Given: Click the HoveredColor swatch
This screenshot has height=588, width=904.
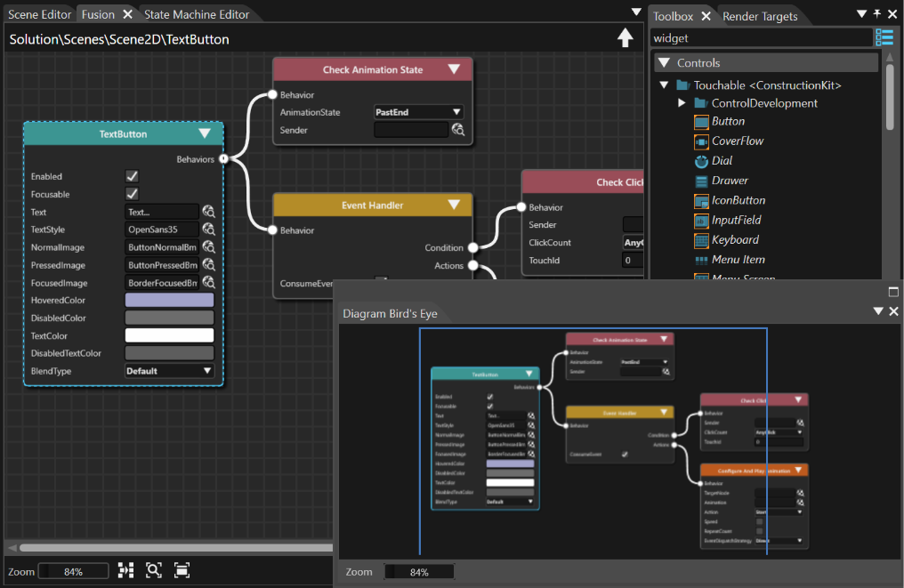Looking at the screenshot, I should [169, 301].
